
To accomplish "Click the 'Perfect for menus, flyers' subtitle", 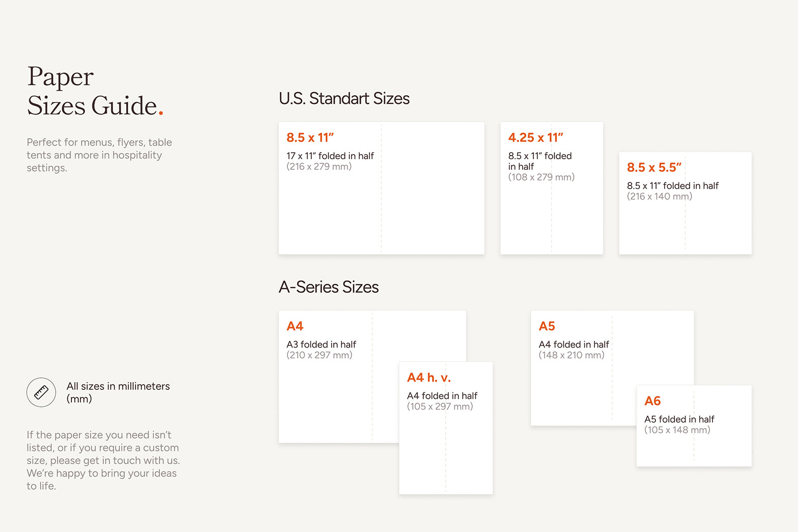I will 99,155.
